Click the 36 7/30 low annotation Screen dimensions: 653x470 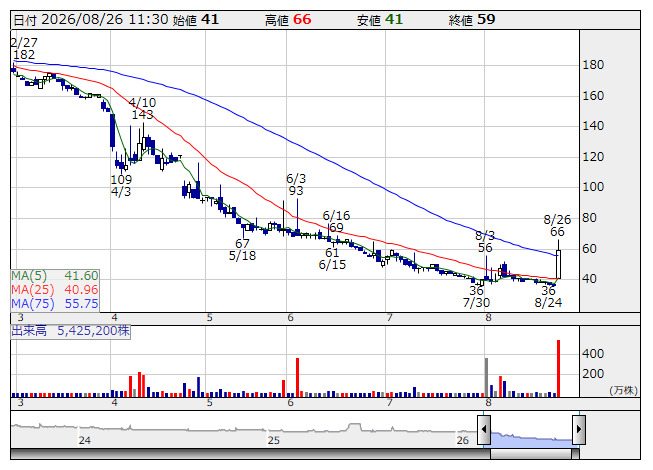(476, 296)
